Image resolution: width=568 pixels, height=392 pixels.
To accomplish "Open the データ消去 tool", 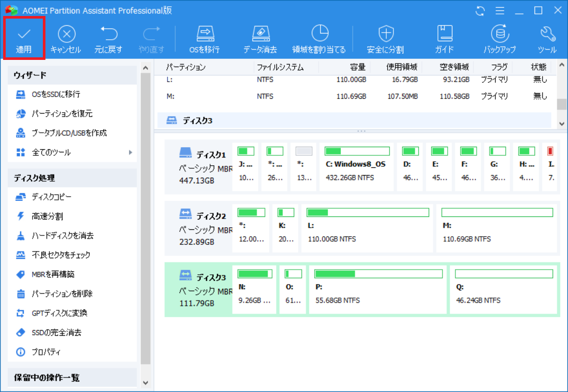I will 260,39.
